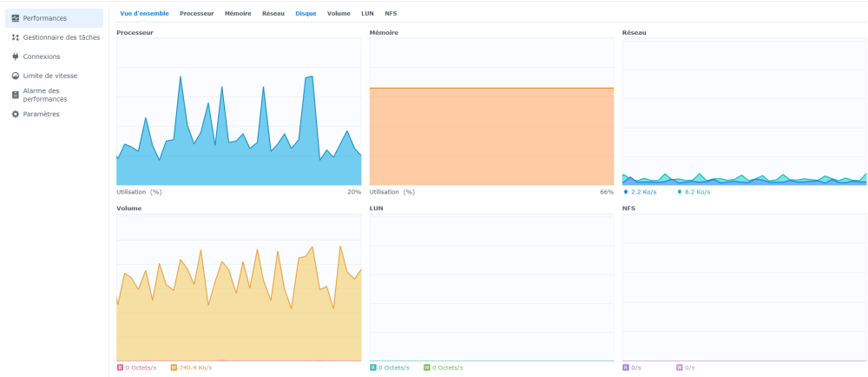Click the NFS write legend icon
Screen dimensions: 868x377
tap(680, 367)
